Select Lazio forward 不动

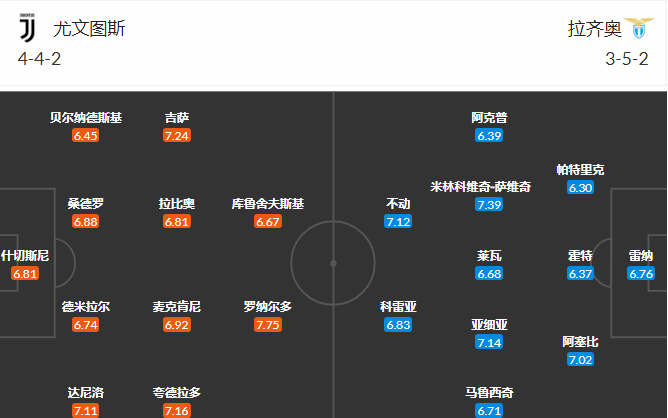point(398,204)
